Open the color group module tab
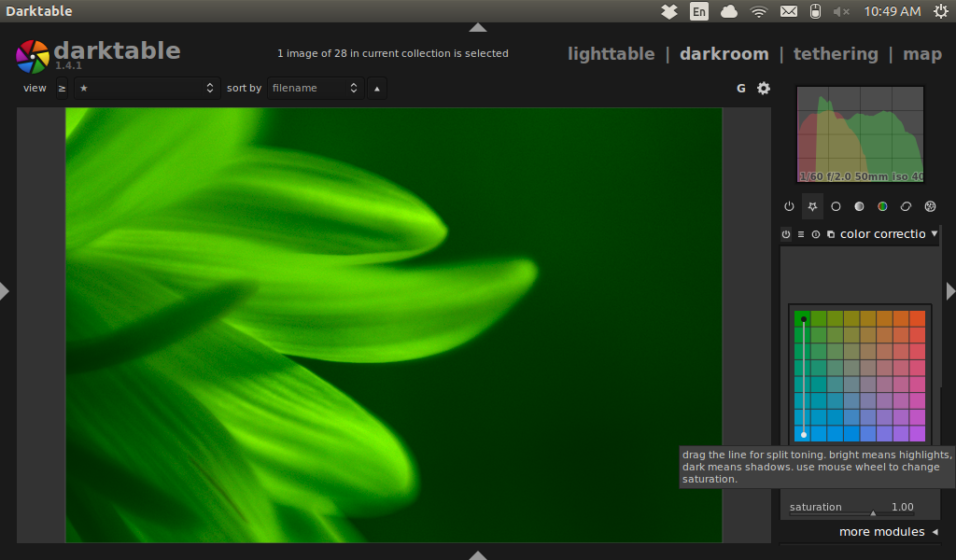956x560 pixels. pos(882,206)
